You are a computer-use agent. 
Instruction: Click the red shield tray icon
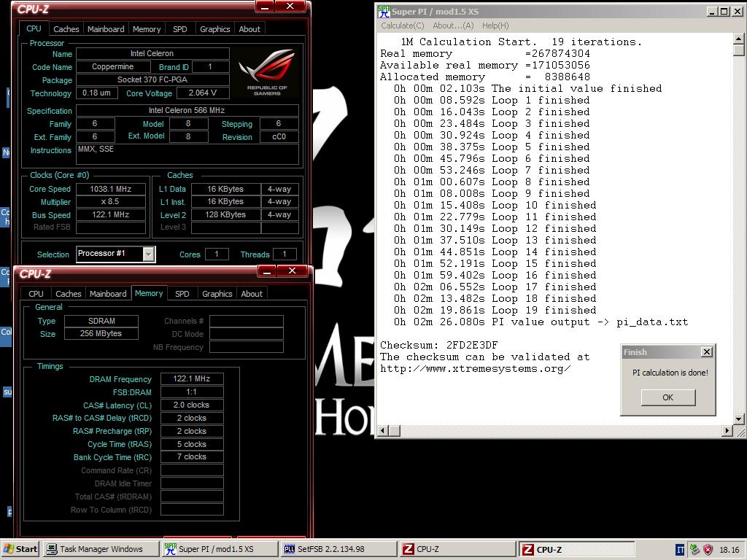click(708, 550)
